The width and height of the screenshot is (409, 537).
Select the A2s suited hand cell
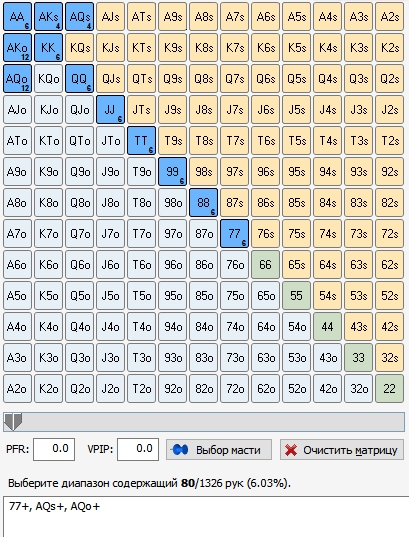(x=389, y=16)
